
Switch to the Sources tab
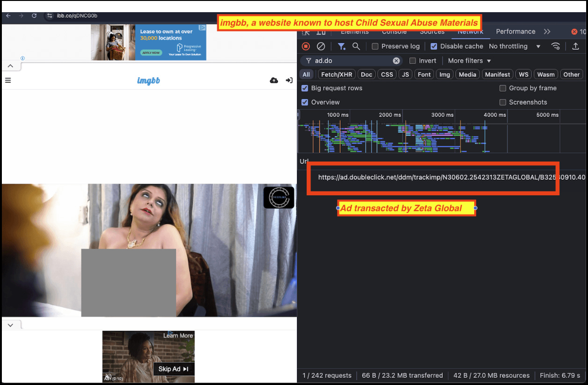pyautogui.click(x=432, y=31)
